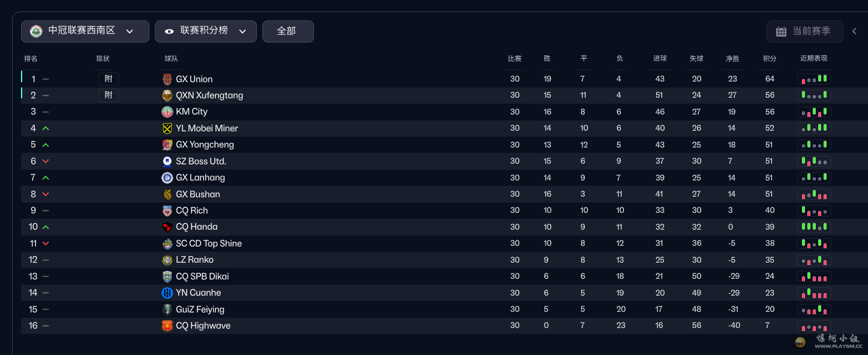The image size is (868, 355).
Task: Collapse the panel with the left chevron
Action: tap(854, 31)
